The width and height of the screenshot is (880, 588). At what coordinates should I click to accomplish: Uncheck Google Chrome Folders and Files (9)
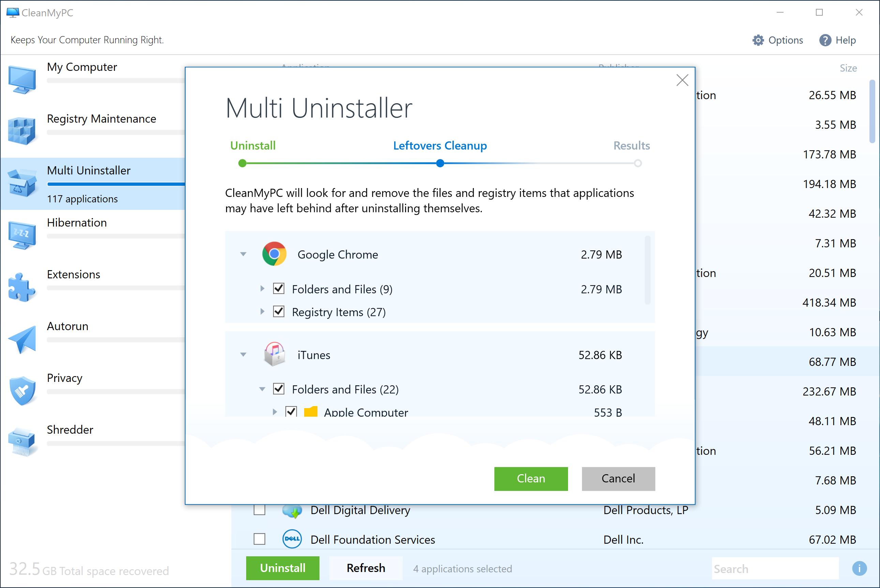(x=279, y=289)
